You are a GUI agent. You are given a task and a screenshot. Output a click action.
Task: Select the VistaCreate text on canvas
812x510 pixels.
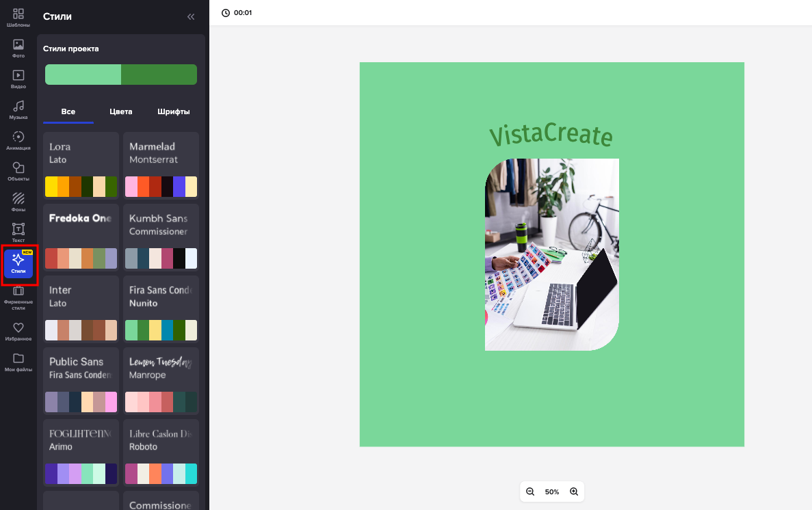[551, 135]
